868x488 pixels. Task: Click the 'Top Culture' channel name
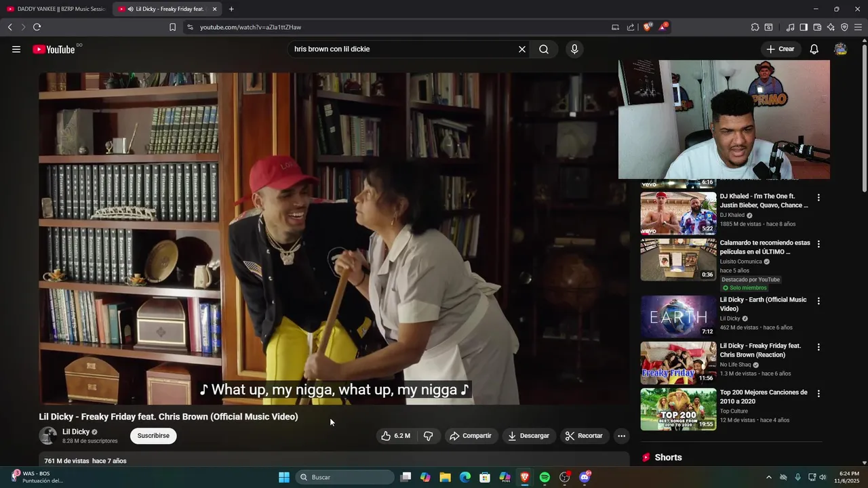coord(734,411)
